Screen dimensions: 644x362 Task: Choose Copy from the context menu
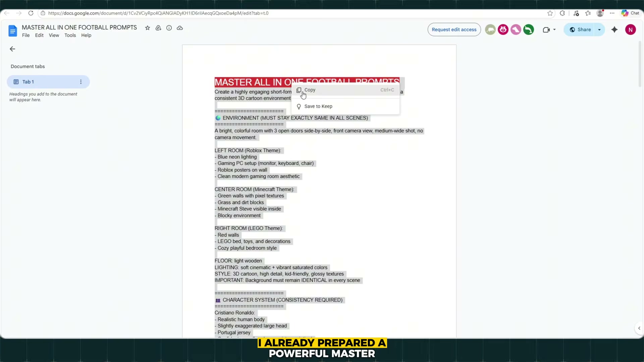pos(345,90)
